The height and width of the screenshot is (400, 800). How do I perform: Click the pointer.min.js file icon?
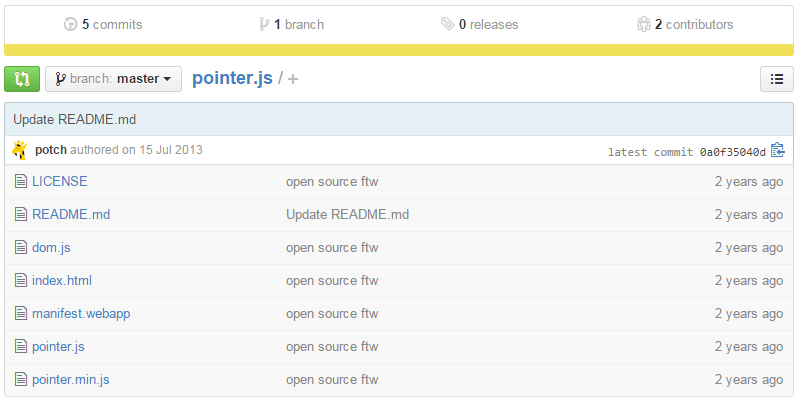click(20, 380)
